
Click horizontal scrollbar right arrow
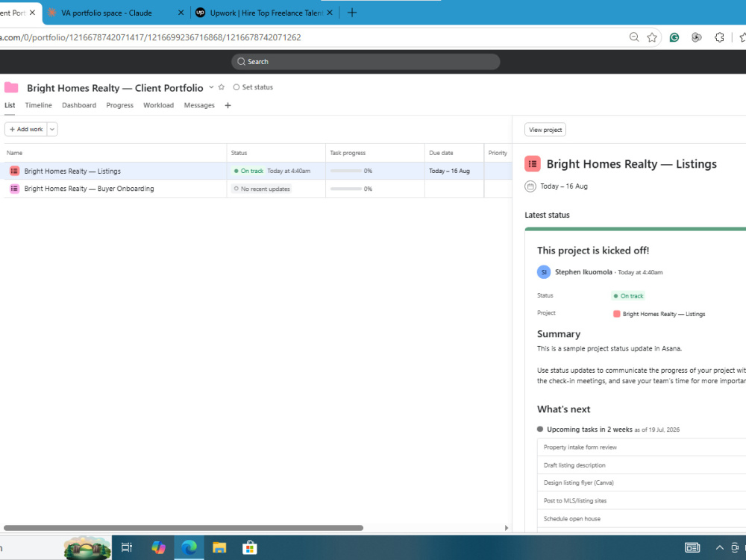pos(507,528)
